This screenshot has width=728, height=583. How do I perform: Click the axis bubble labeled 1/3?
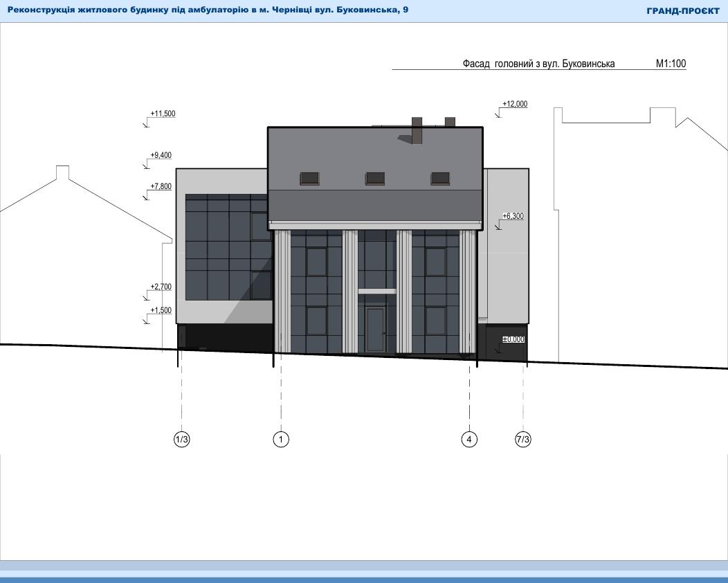click(x=181, y=439)
